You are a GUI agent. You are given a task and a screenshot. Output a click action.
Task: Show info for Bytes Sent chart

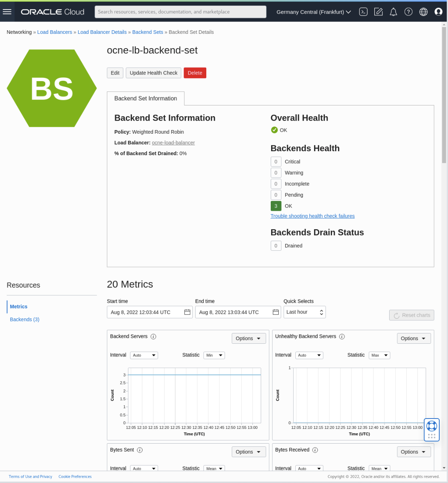[140, 450]
